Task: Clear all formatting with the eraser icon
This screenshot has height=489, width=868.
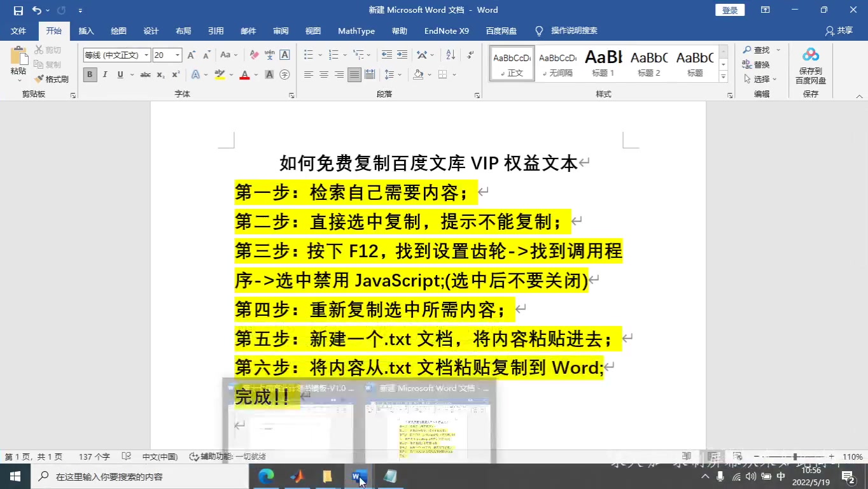Action: (x=254, y=55)
